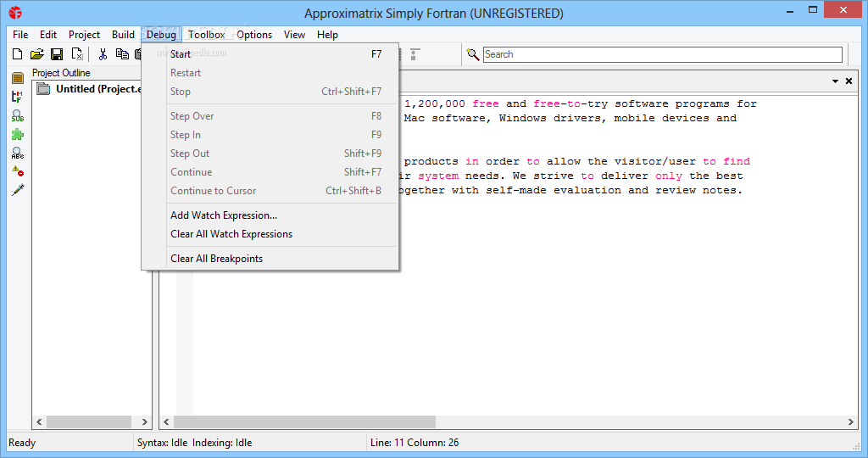This screenshot has height=458, width=868.
Task: Select Step Out debug command
Action: click(x=270, y=154)
